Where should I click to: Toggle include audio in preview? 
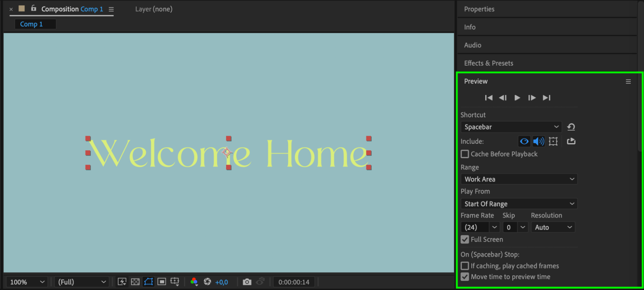[538, 141]
